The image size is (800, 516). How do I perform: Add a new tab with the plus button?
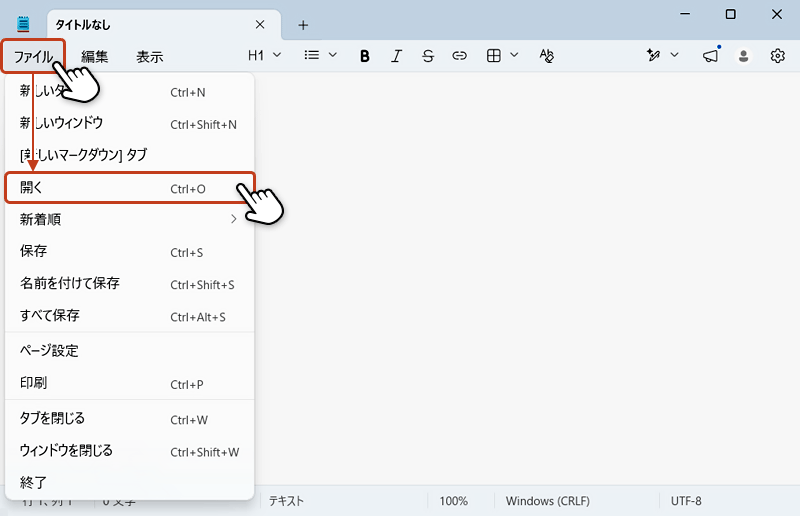click(303, 25)
